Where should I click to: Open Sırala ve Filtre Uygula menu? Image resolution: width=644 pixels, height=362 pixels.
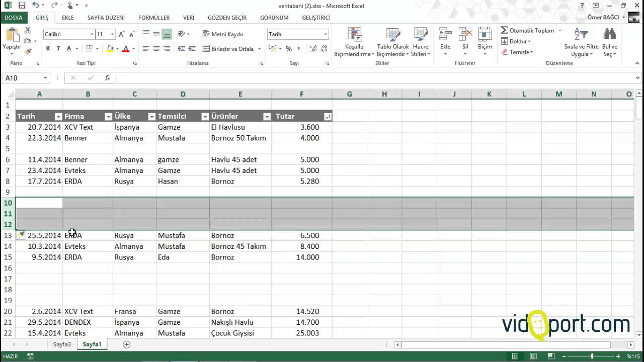coord(581,42)
